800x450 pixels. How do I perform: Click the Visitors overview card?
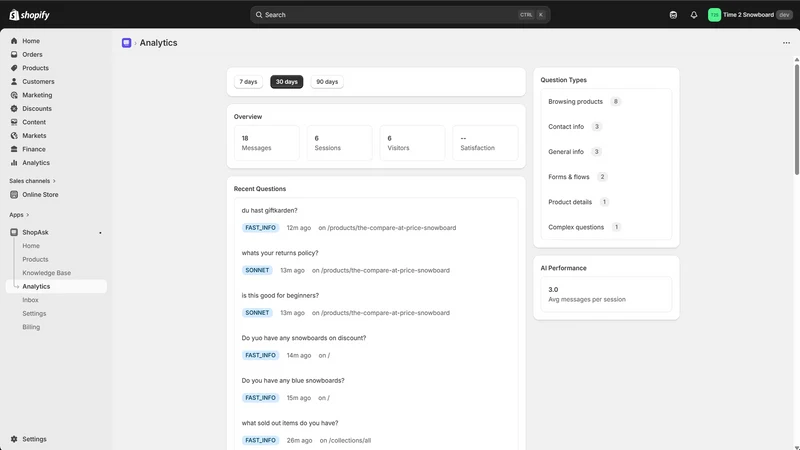tap(412, 143)
